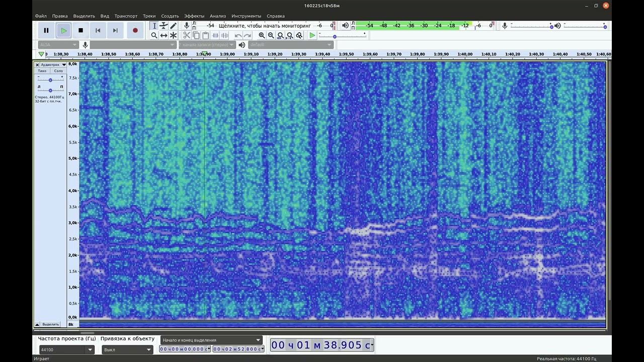The height and width of the screenshot is (362, 644).
Task: Click the green Play button
Action: point(63,31)
